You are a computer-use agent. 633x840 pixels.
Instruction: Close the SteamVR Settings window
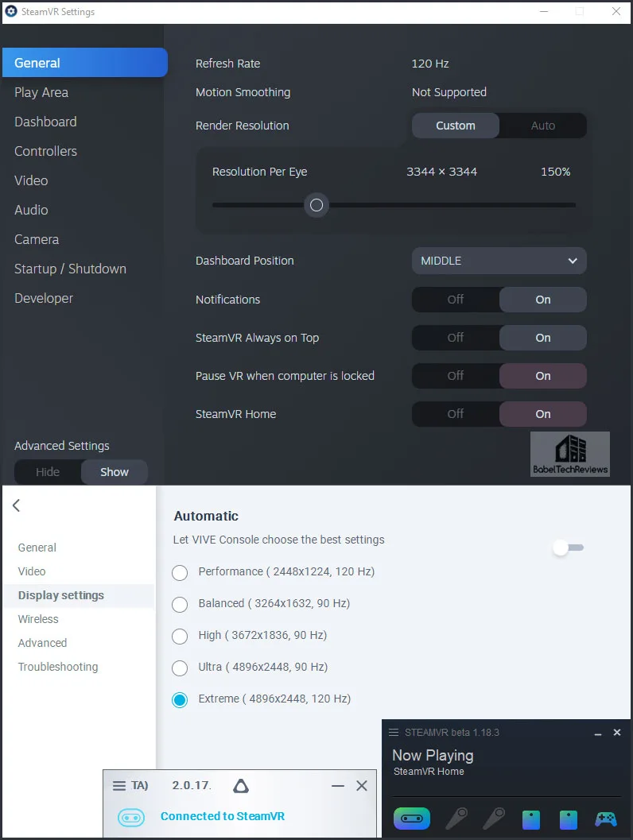pos(616,11)
